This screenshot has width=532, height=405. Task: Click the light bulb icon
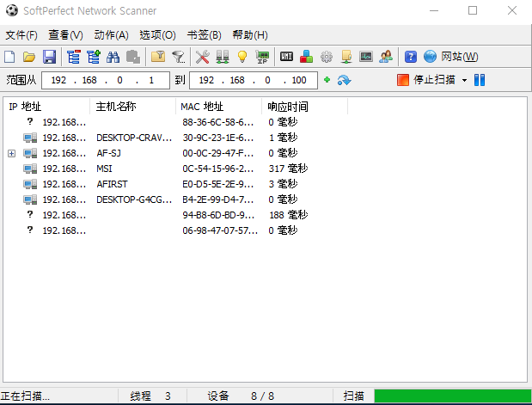pyautogui.click(x=242, y=57)
